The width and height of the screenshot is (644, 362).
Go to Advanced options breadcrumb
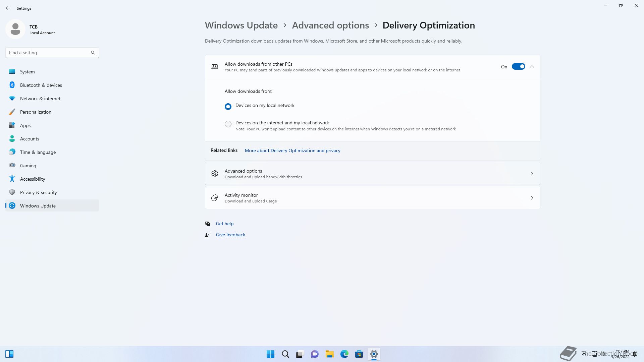(x=330, y=25)
